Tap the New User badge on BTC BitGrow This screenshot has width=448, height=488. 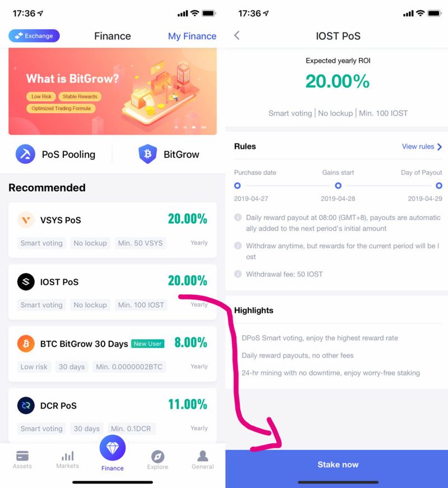click(148, 344)
